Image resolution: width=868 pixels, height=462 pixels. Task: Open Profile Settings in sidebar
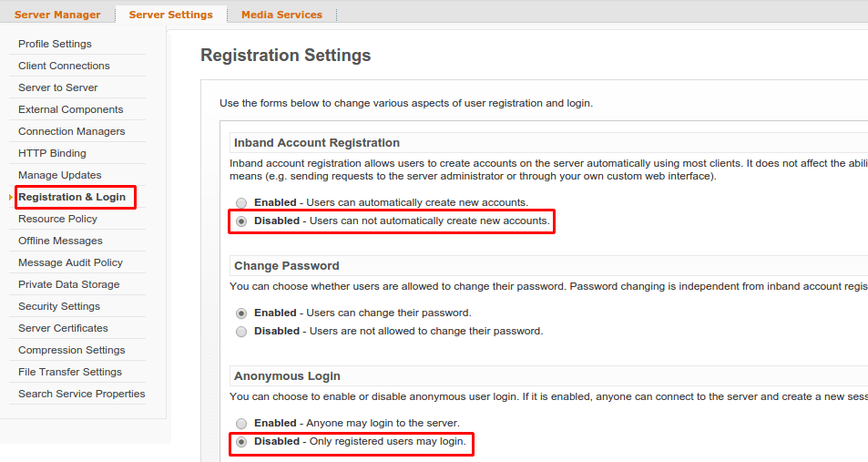55,44
